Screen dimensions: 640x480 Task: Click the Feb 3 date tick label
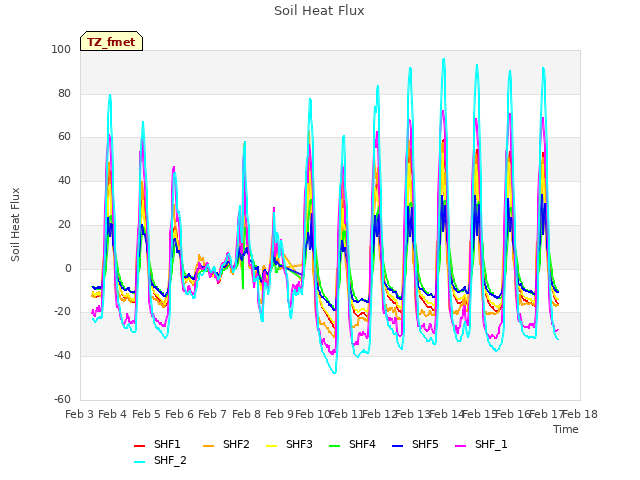(x=80, y=414)
